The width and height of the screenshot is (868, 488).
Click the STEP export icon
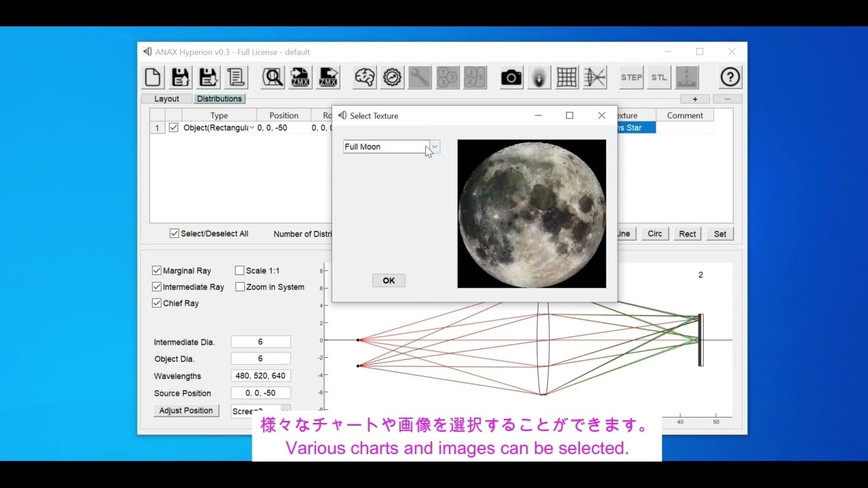point(631,77)
